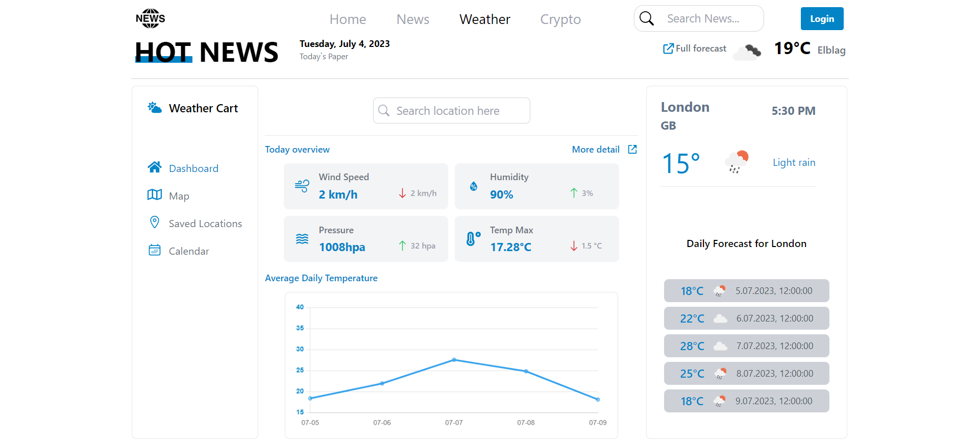Switch to the Crypto navigation tab
The image size is (980, 442).
point(560,19)
